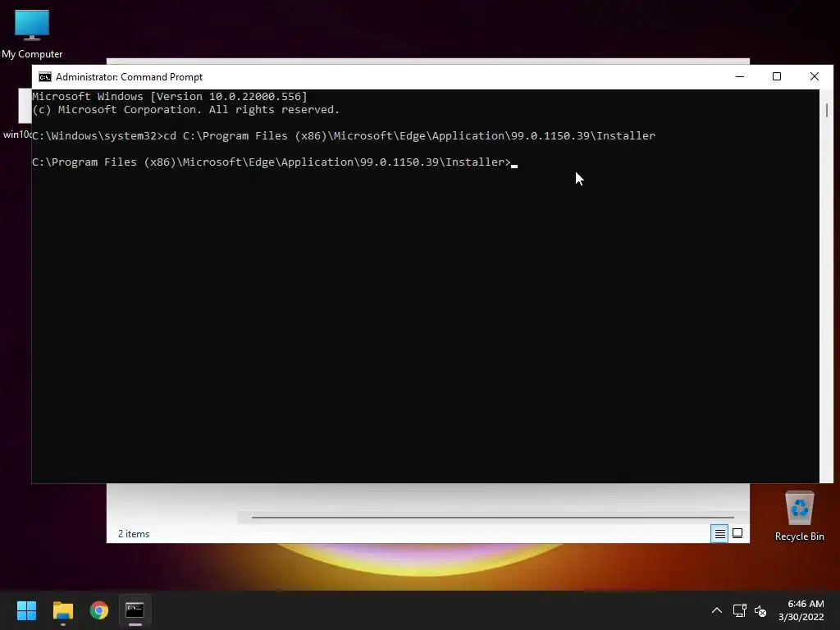This screenshot has height=630, width=840.
Task: Close the Command Prompt window
Action: 815,76
